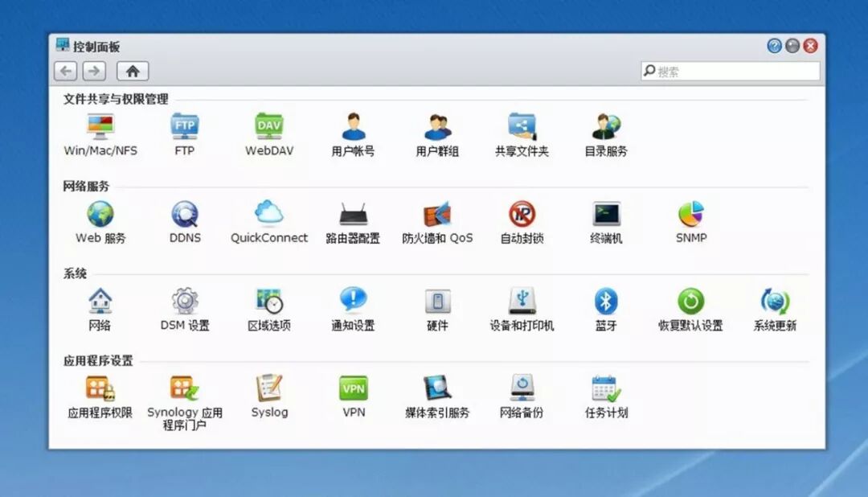Open the help question mark icon

pyautogui.click(x=773, y=46)
